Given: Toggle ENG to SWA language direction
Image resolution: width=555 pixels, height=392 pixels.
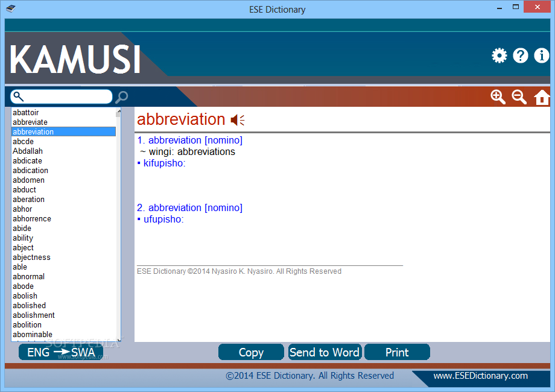Looking at the screenshot, I should (x=61, y=352).
